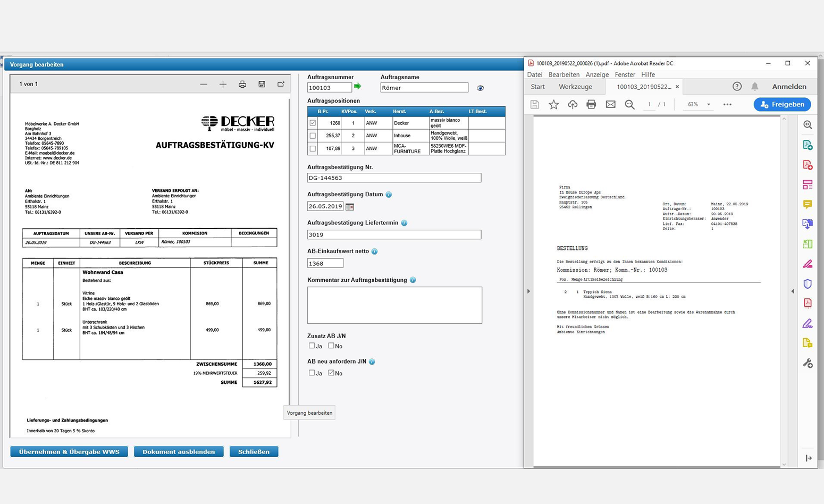
Task: Click the search-zoom icon atop Acrobat tools pane
Action: click(x=808, y=125)
